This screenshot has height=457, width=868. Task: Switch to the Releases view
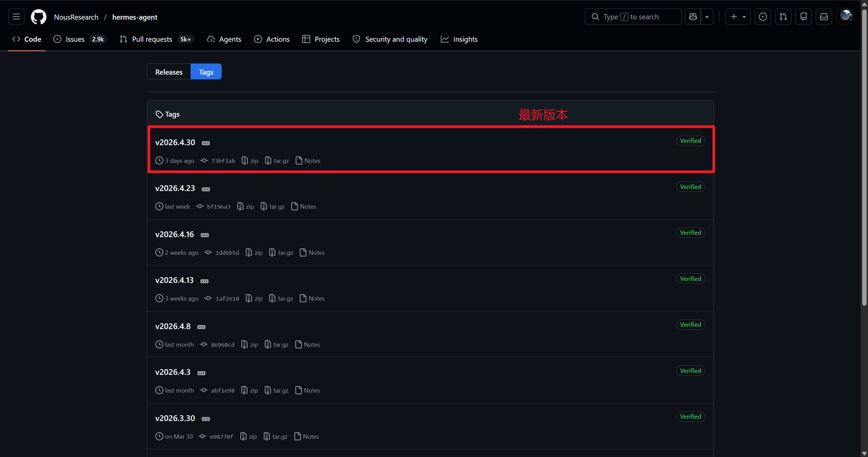pyautogui.click(x=169, y=72)
